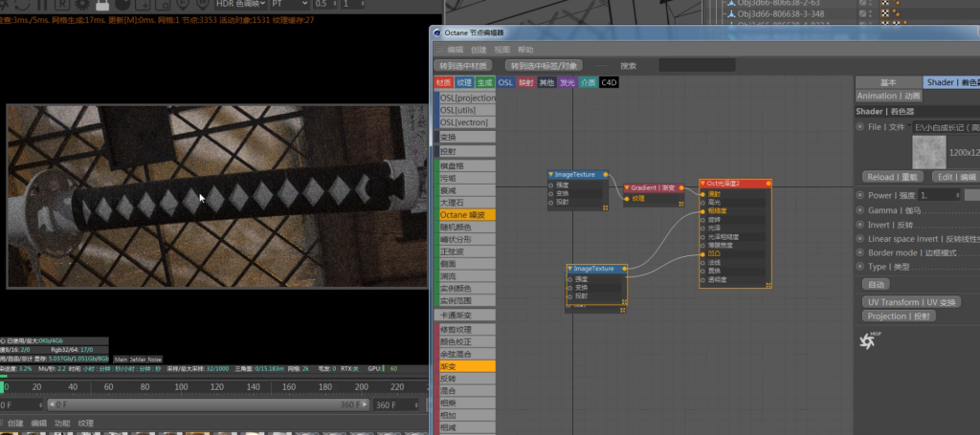Open the PT kernel dropdown

pos(289,4)
